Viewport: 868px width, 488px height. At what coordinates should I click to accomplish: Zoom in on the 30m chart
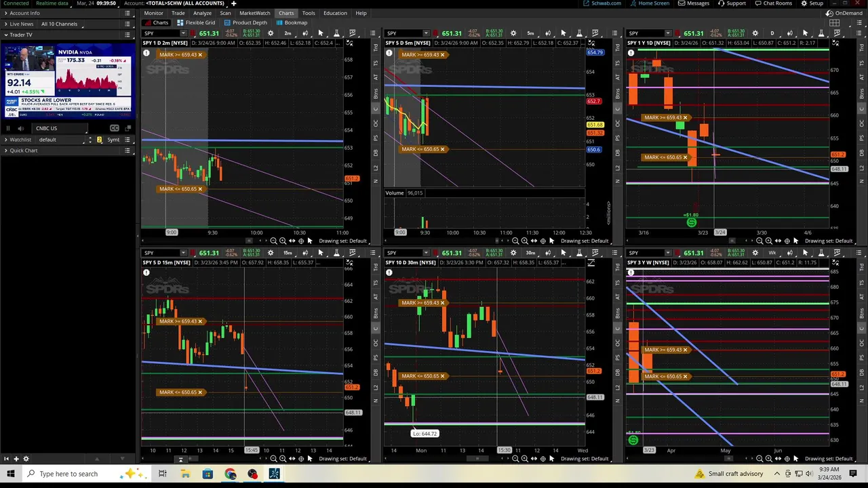(524, 459)
